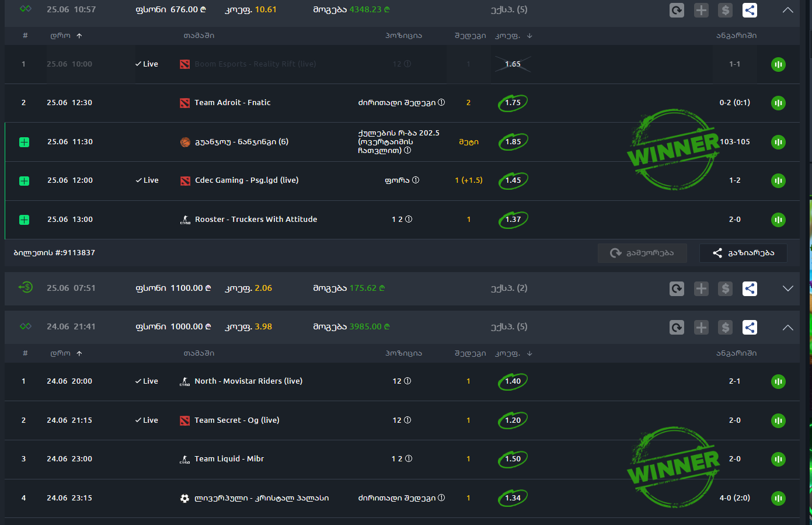Image resolution: width=812 pixels, height=525 pixels.
Task: Click the status icon left of 25.06 07:51
Action: click(x=25, y=288)
